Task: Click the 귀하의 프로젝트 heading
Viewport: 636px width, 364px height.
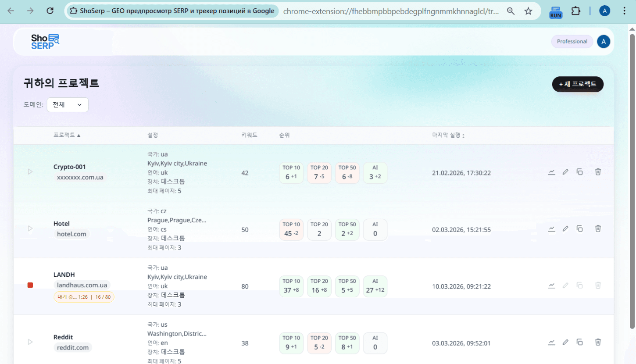Action: [61, 83]
